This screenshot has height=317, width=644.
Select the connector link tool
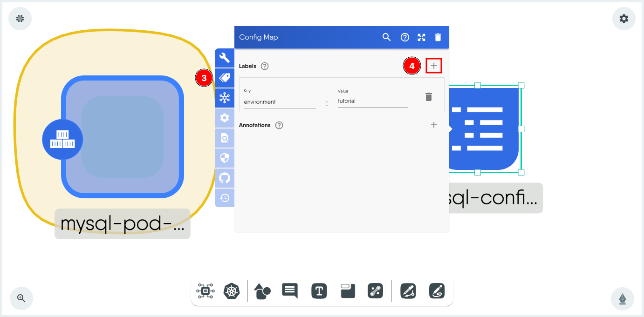click(x=376, y=291)
